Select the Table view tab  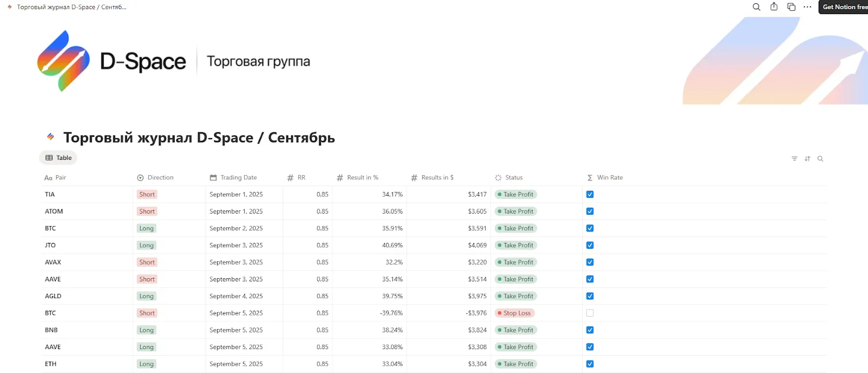point(58,158)
